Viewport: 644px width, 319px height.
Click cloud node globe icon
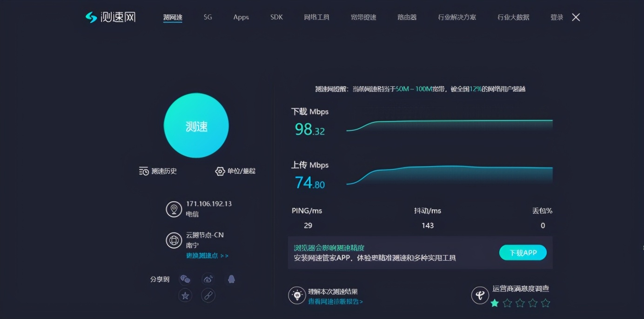[x=174, y=240]
